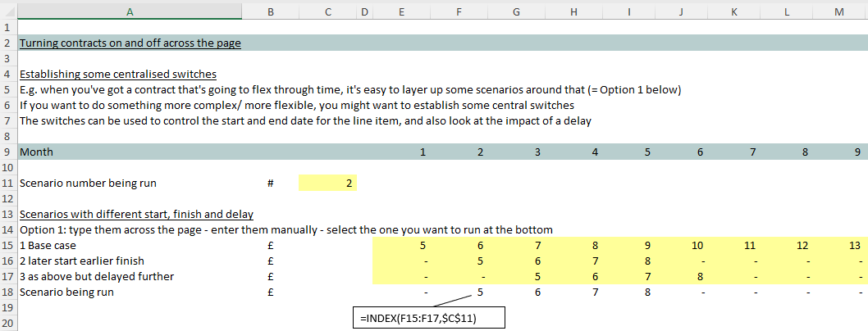Image resolution: width=868 pixels, height=331 pixels.
Task: Click the column M header
Action: coord(838,11)
